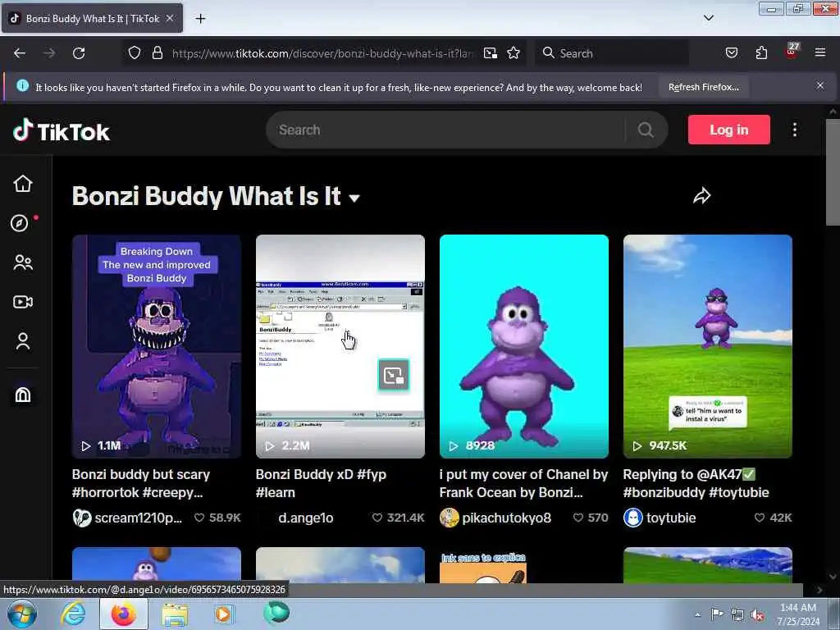Open the list-all-tabs chevron in the tab bar

coord(708,18)
